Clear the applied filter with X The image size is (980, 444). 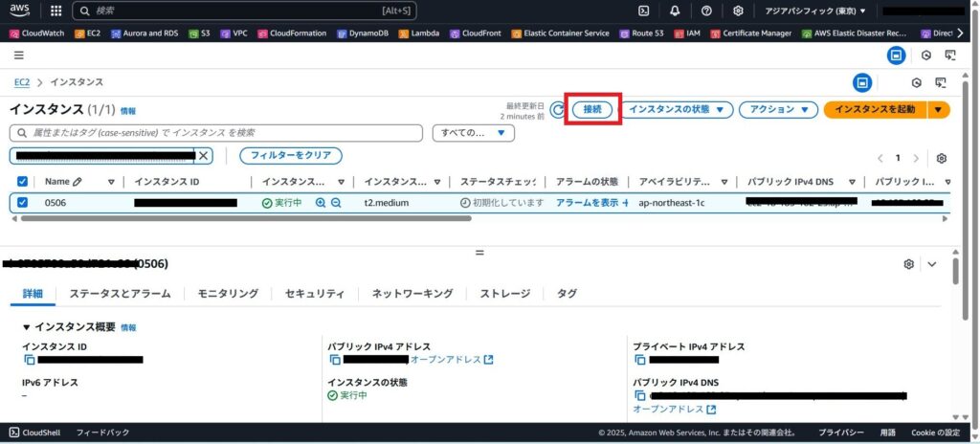(x=203, y=156)
